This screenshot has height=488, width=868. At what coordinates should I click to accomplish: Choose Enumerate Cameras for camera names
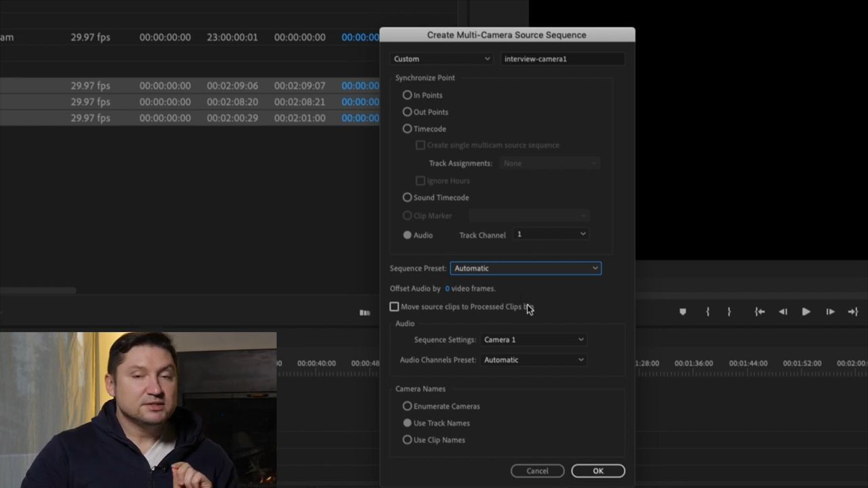[x=407, y=406]
